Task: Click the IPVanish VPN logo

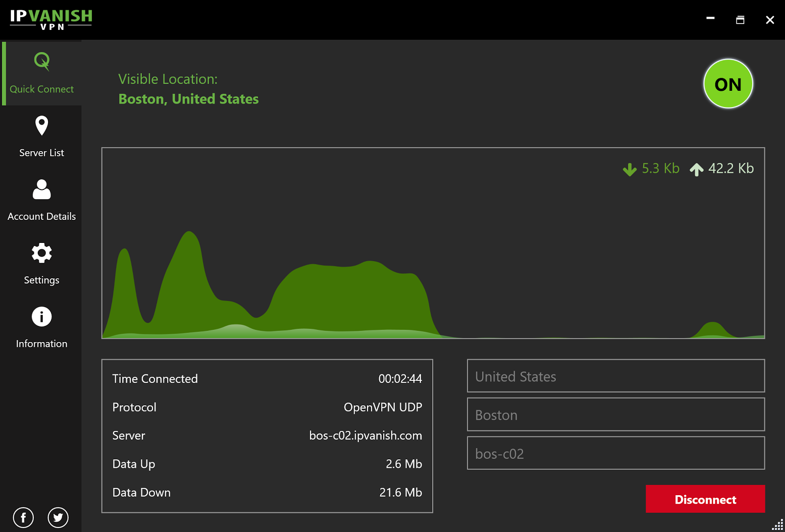Action: pos(51,20)
